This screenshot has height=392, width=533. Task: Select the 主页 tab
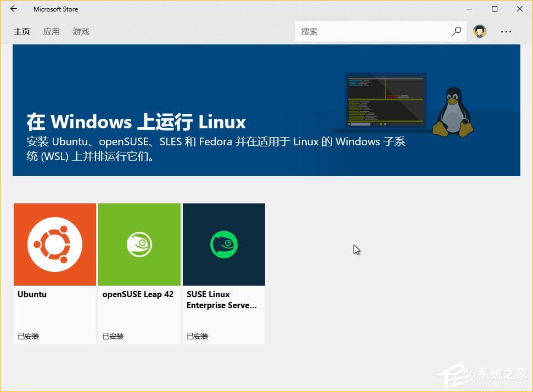[22, 31]
